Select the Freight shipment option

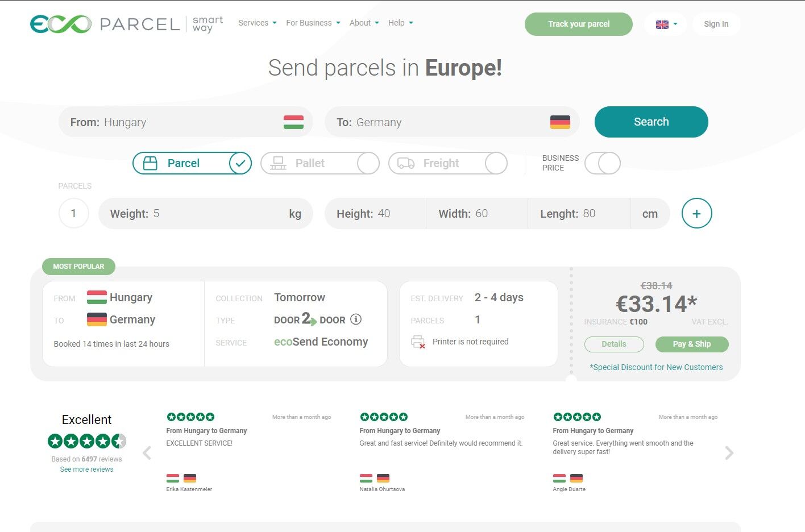click(x=448, y=163)
